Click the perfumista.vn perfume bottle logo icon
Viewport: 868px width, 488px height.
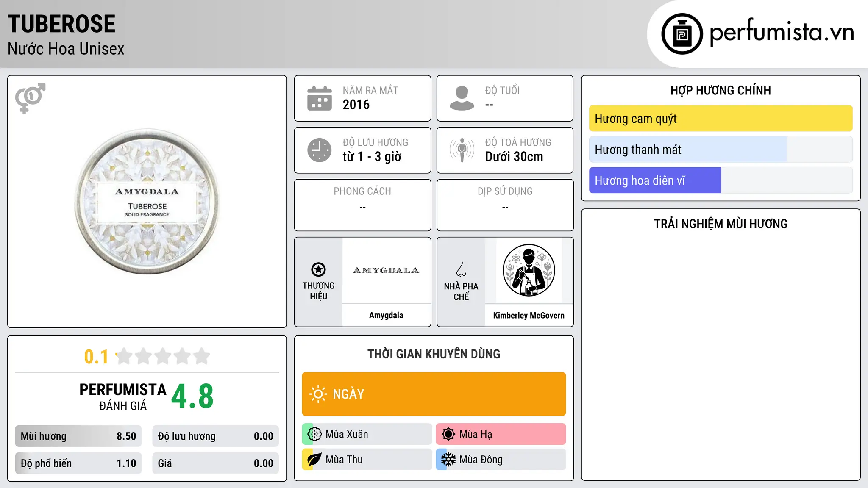682,34
